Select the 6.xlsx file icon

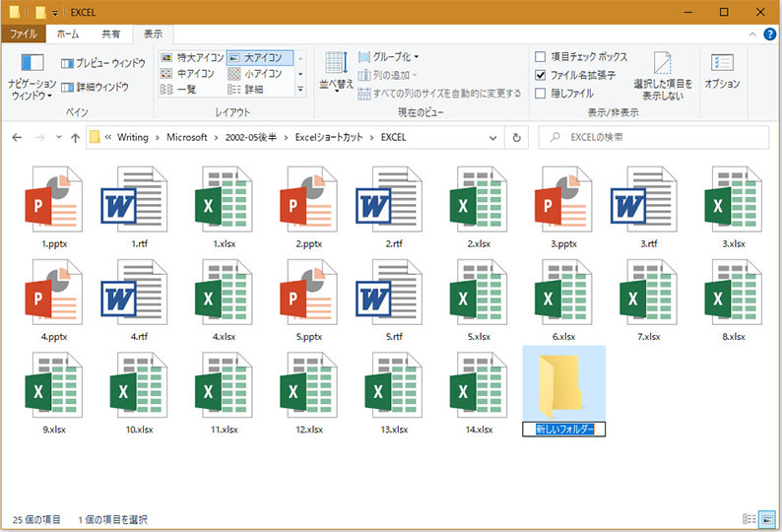pyautogui.click(x=563, y=292)
